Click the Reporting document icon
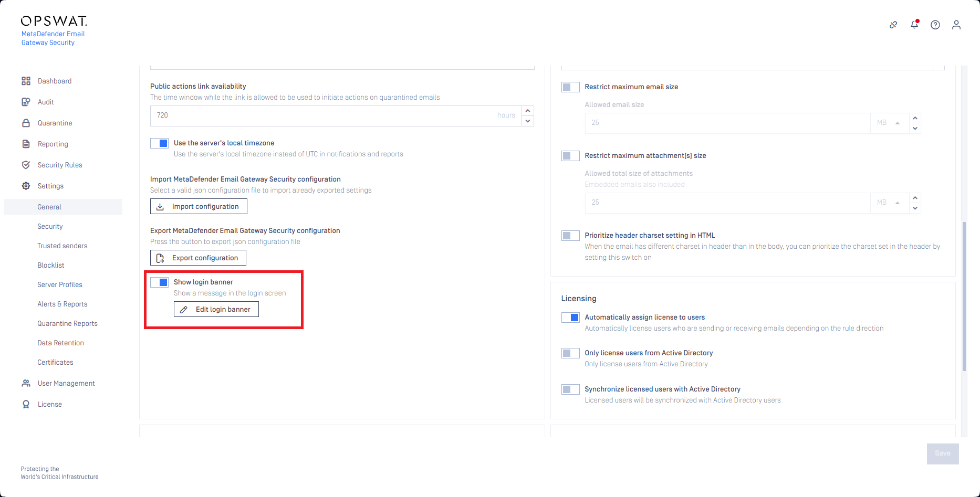This screenshot has height=497, width=980. coord(26,144)
